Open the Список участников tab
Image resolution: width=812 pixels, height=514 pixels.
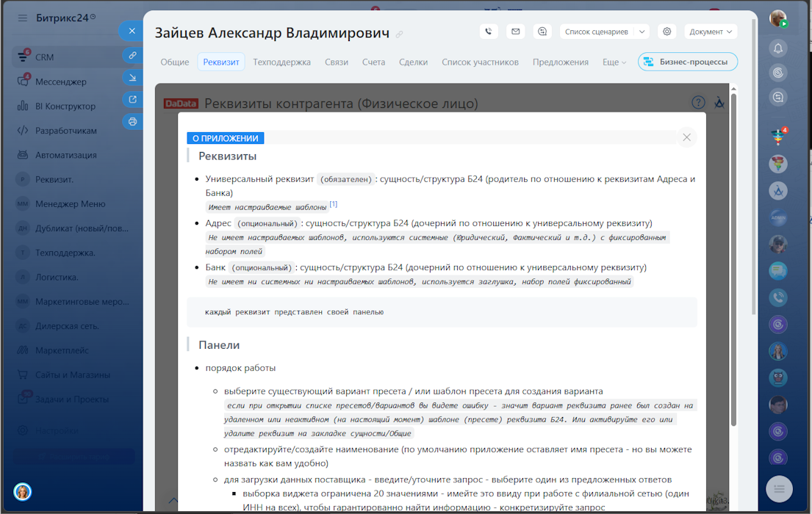coord(480,62)
